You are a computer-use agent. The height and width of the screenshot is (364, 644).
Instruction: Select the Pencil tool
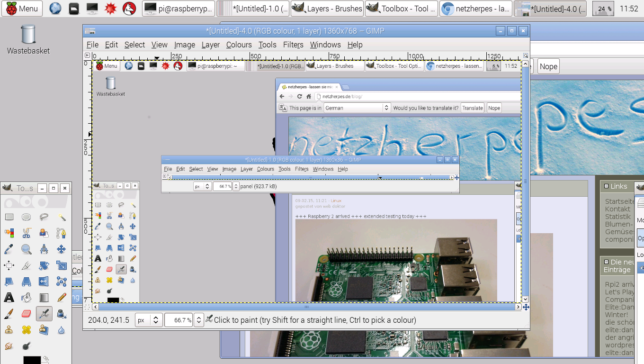point(62,298)
